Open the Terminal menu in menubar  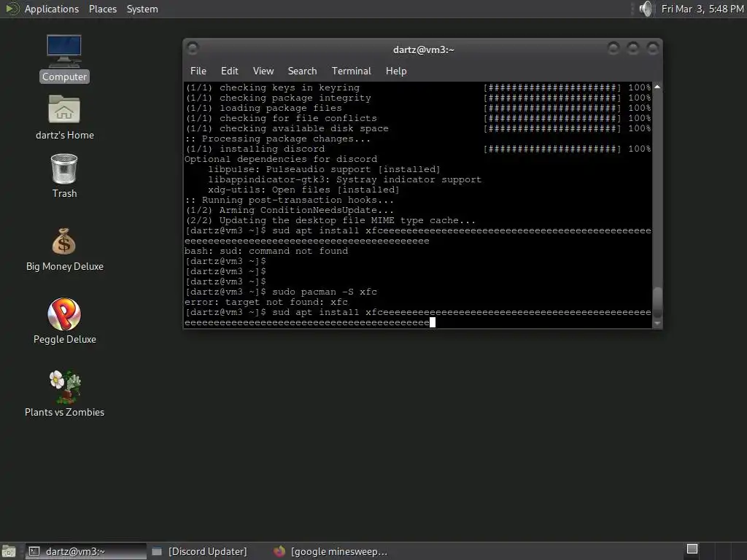[x=351, y=71]
